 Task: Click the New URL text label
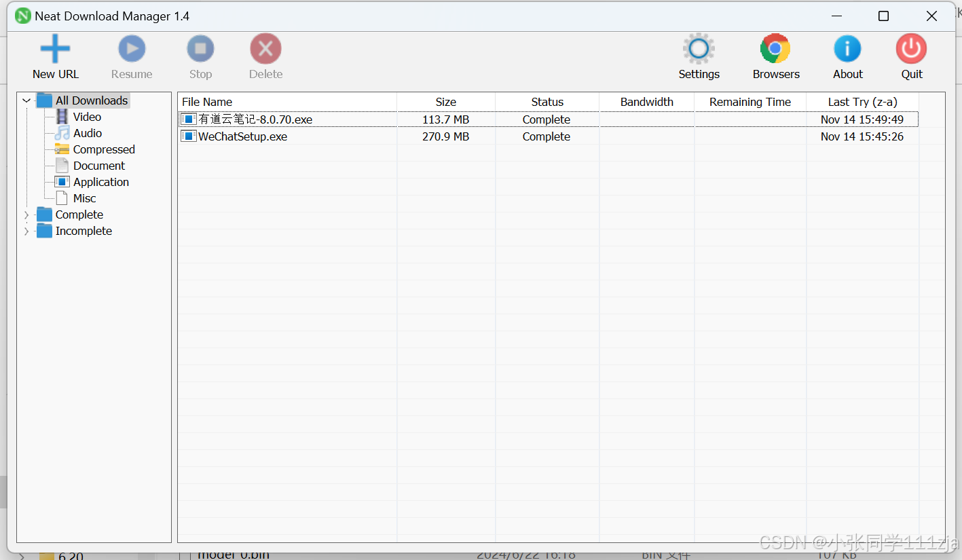[56, 74]
